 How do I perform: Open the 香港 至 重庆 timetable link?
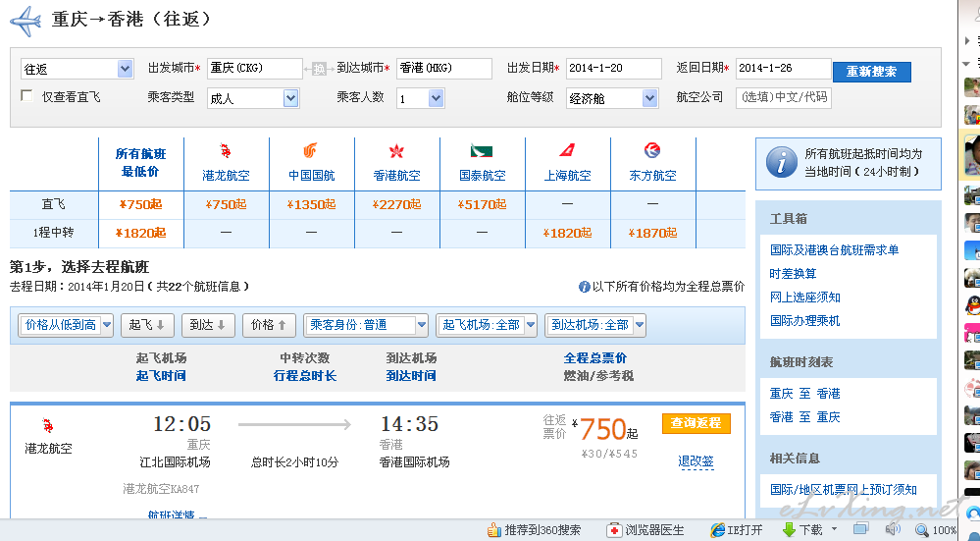(805, 417)
